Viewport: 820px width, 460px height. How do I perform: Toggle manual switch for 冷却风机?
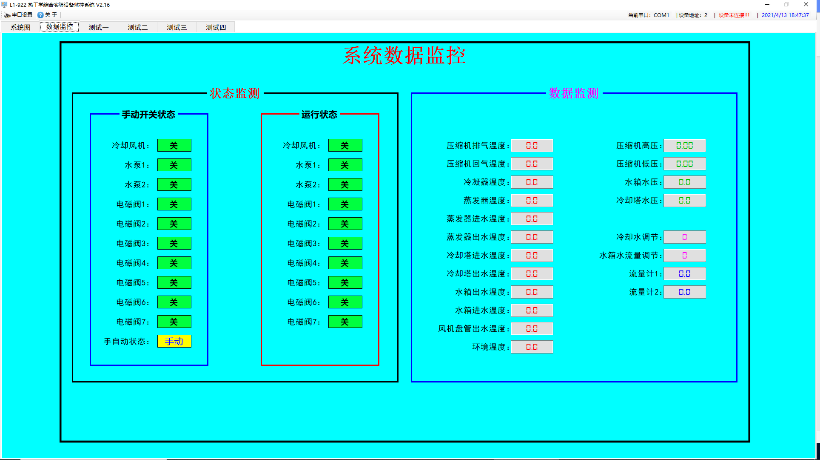pyautogui.click(x=173, y=145)
